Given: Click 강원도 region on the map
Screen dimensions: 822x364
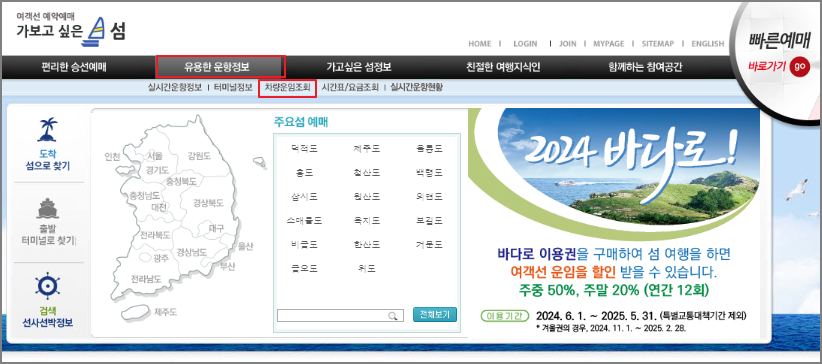Looking at the screenshot, I should point(199,156).
